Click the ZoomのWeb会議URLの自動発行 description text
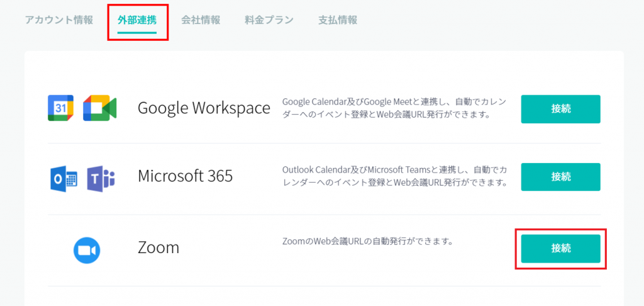The width and height of the screenshot is (644, 306). tap(367, 241)
